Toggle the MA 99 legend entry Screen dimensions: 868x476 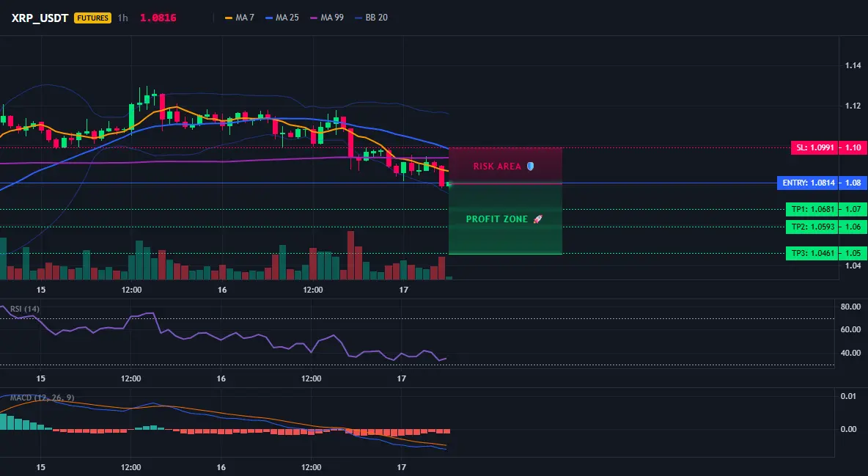[x=327, y=18]
